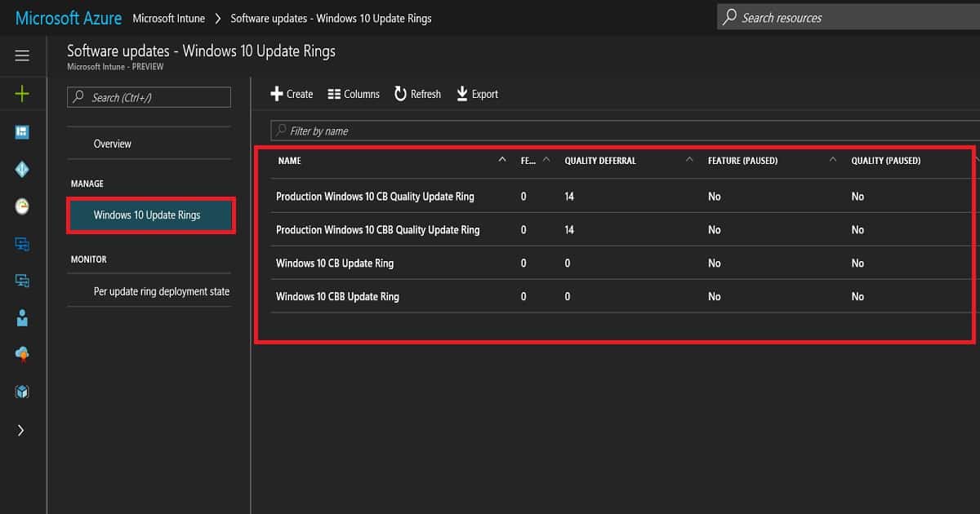Open the blue person icon in the sidebar
980x514 pixels.
point(22,318)
